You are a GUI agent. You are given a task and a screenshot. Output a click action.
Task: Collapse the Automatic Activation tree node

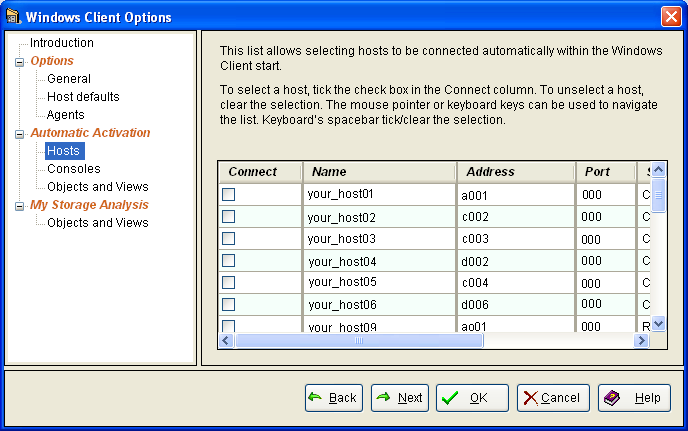(x=19, y=134)
